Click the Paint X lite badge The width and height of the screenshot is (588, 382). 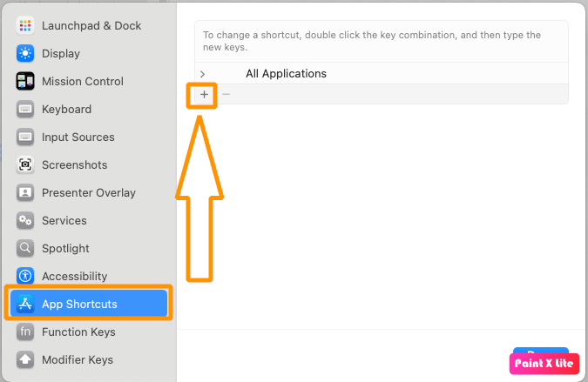coord(543,364)
